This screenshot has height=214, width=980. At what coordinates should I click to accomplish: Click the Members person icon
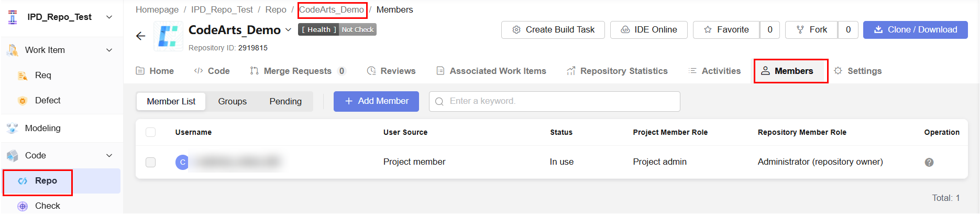coord(765,71)
